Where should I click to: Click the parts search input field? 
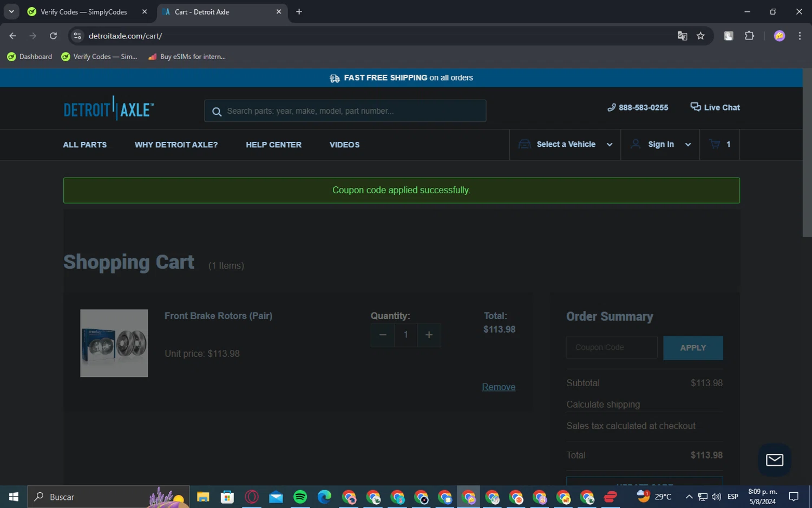click(x=345, y=111)
